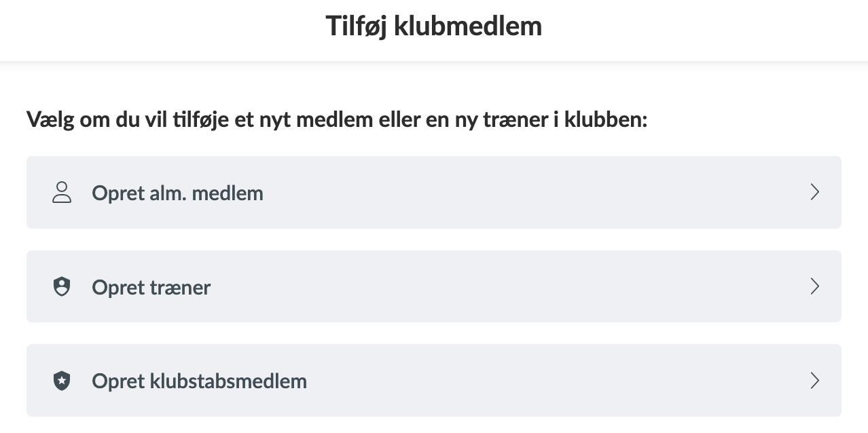Start creating a regular club member
Viewport: 868px width, 433px height.
[x=433, y=193]
